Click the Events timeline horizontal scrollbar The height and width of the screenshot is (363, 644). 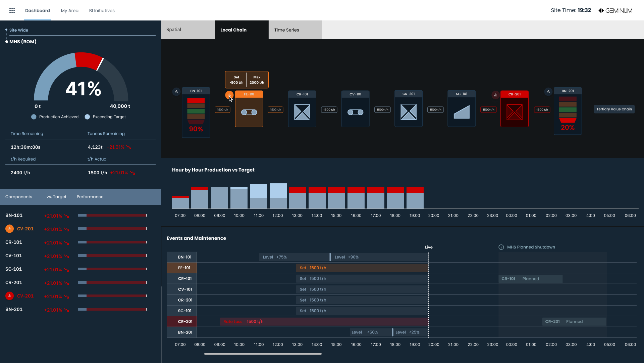[263, 354]
